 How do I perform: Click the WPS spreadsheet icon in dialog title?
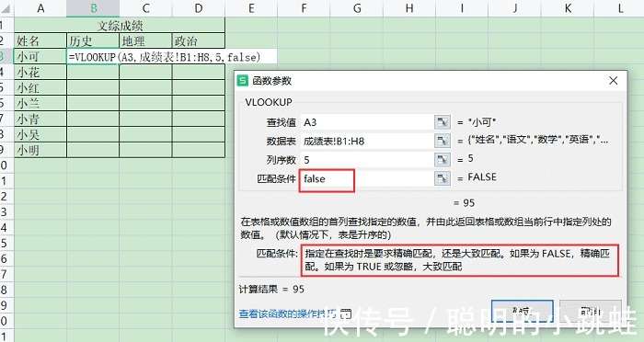point(243,81)
